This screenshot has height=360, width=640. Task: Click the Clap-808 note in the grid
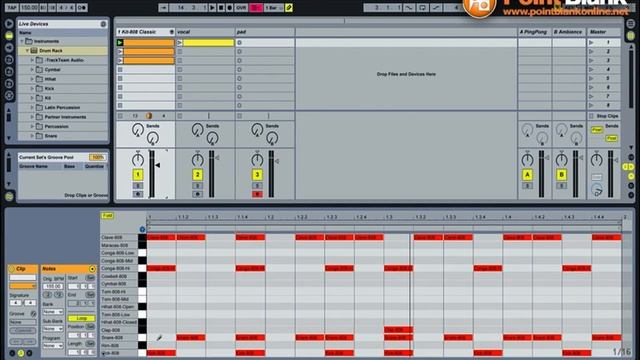coord(398,330)
